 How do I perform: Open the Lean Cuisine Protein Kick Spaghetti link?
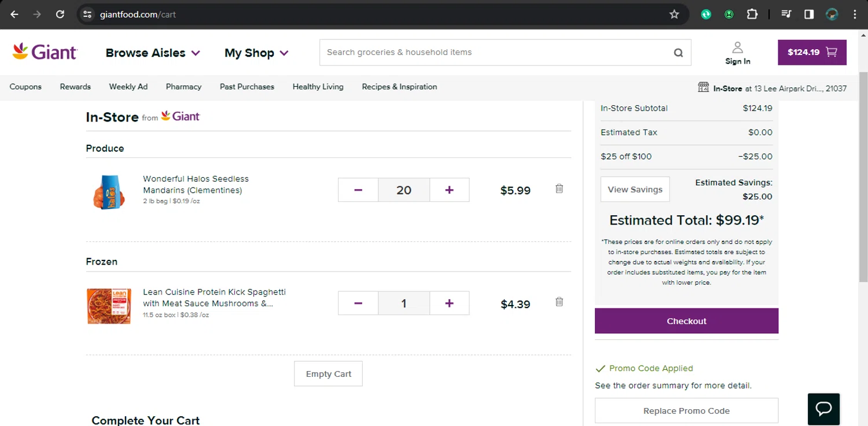click(x=214, y=298)
